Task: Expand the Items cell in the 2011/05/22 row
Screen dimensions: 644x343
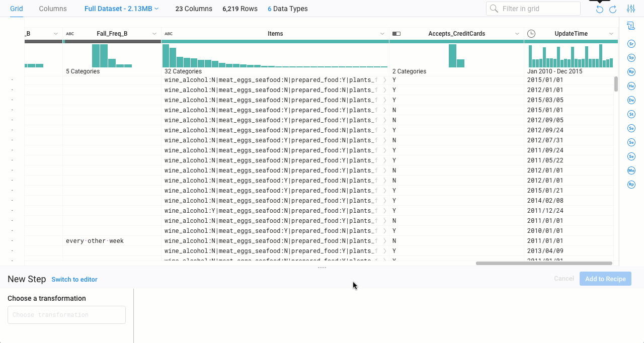Action: [x=385, y=160]
